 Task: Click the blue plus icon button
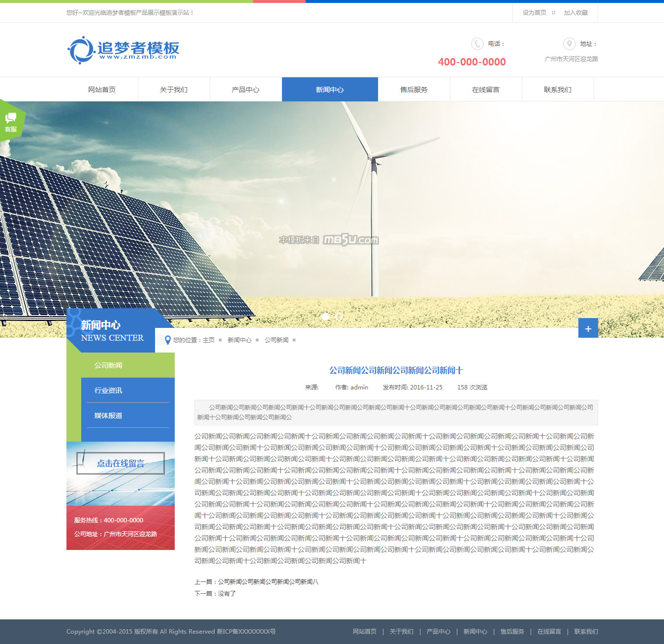tap(588, 328)
